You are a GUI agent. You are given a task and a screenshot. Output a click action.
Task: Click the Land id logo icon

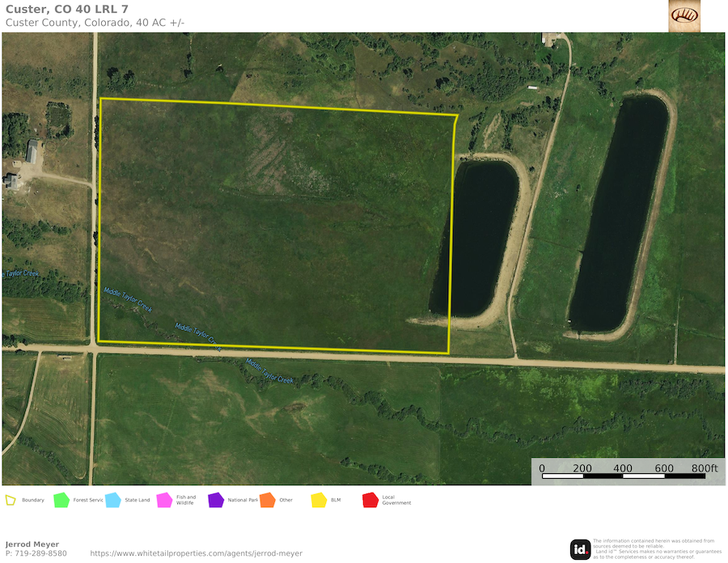coord(580,549)
